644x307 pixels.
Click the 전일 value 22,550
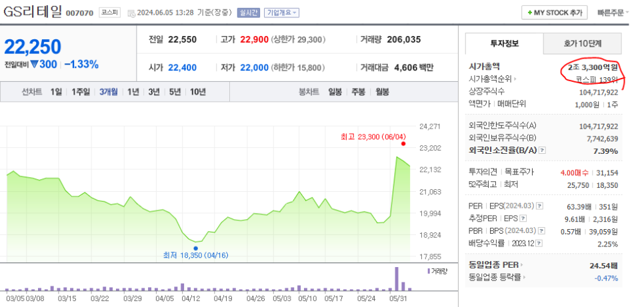(x=183, y=40)
